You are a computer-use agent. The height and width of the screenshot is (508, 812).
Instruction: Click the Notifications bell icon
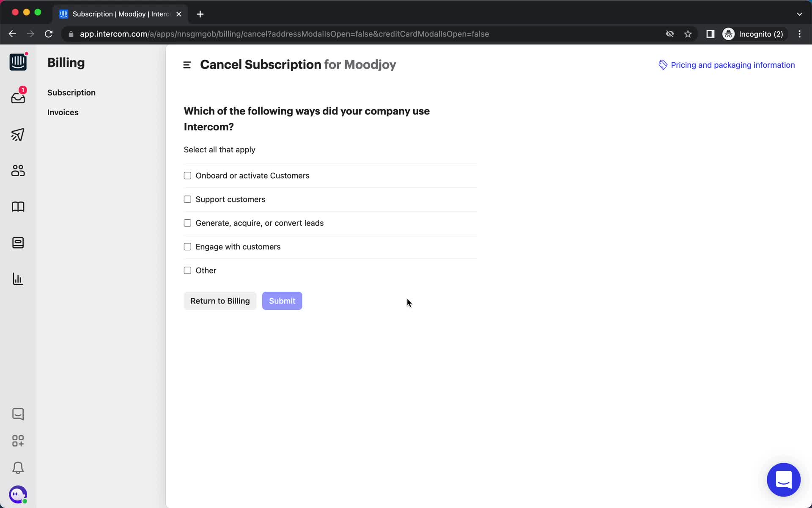[x=17, y=468]
